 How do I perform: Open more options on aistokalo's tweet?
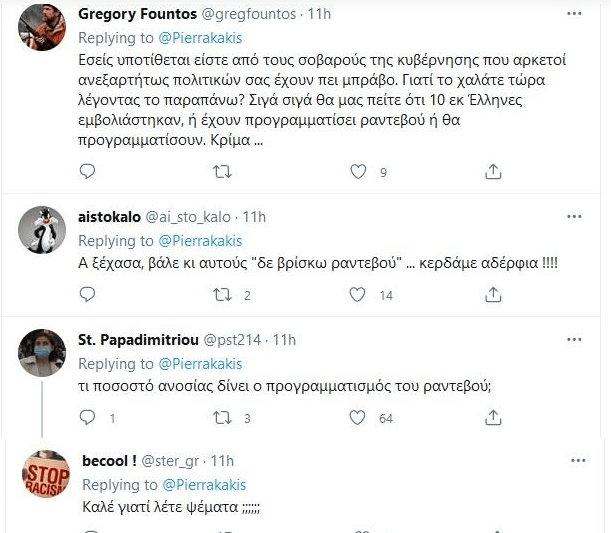pos(574,216)
